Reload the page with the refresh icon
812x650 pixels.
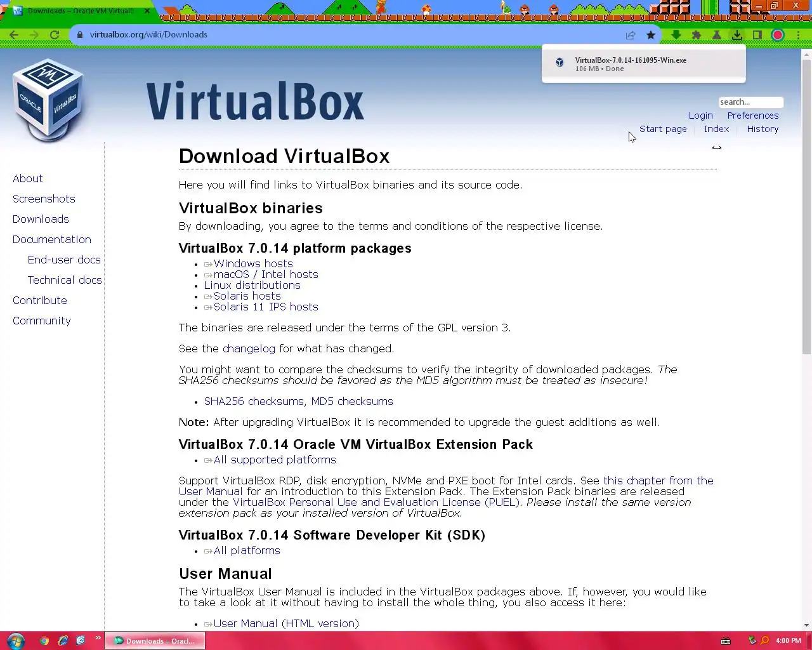tap(55, 35)
